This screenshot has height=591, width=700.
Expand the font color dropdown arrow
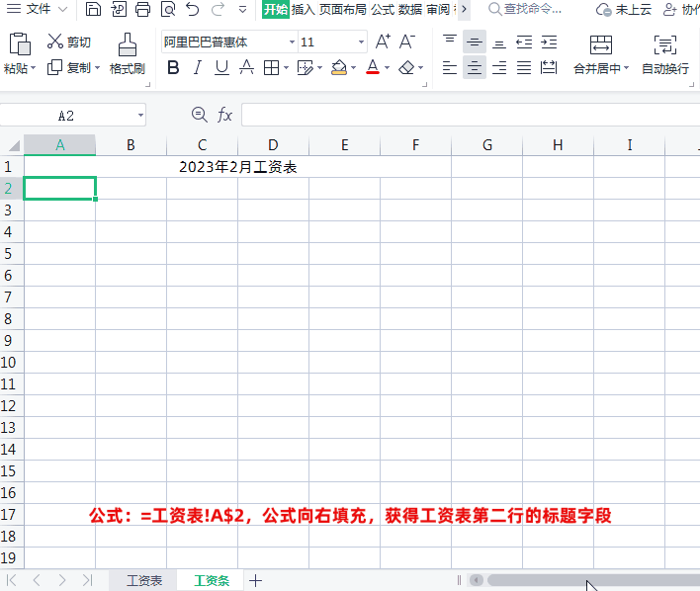[x=387, y=68]
